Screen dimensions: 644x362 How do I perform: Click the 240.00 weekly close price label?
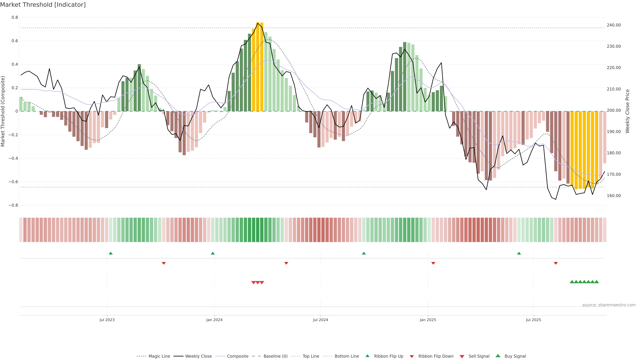pyautogui.click(x=614, y=25)
